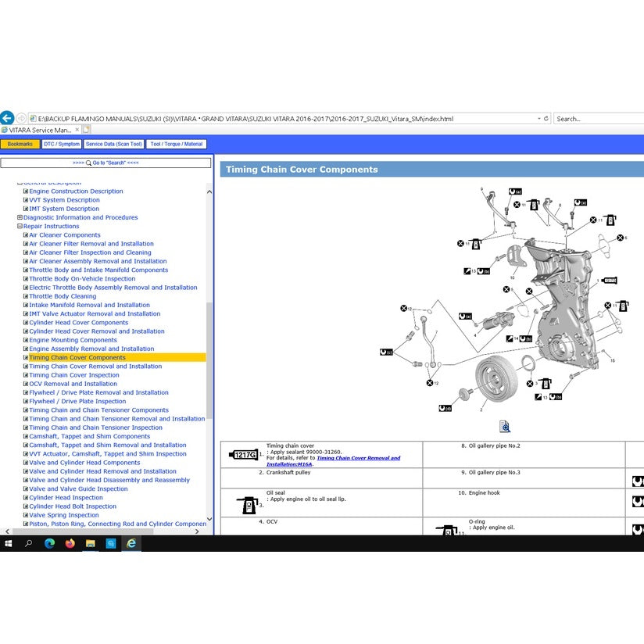This screenshot has height=644, width=644.
Task: Select the Tool / Torque / Material tab
Action: tap(176, 144)
